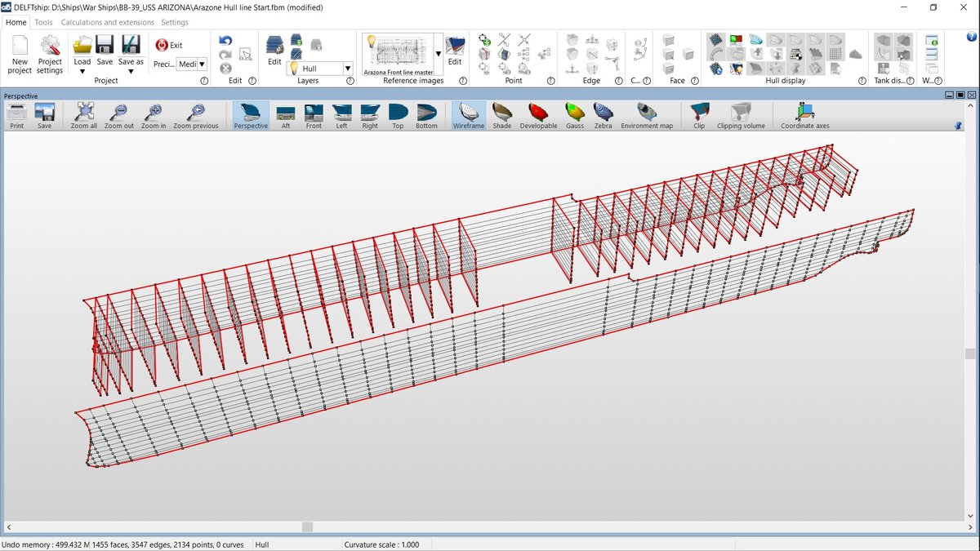Open the Hull layer dropdown
Viewport: 980px width, 551px height.
pos(348,69)
